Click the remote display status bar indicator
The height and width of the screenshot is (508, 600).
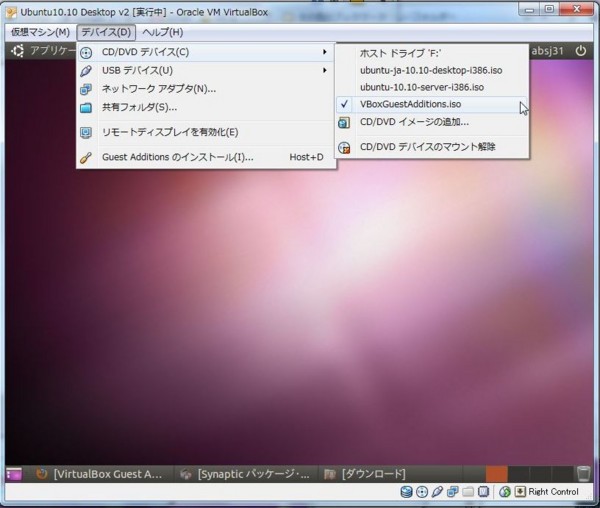tap(484, 492)
